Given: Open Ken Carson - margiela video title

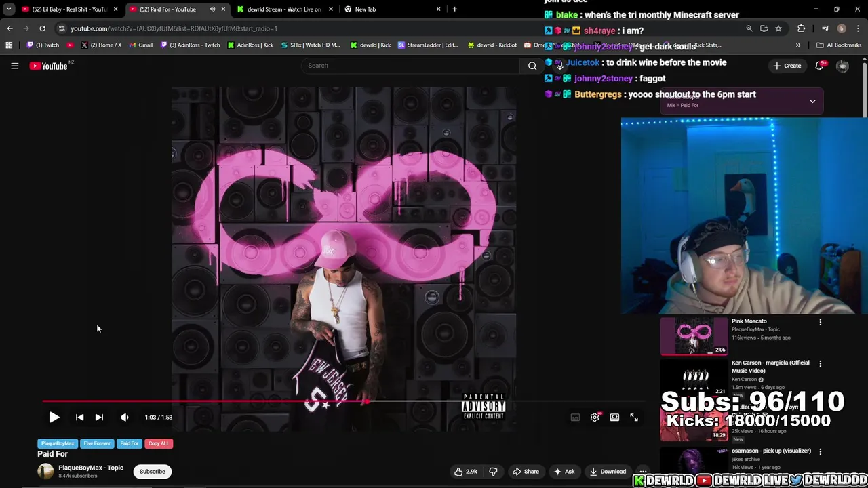Looking at the screenshot, I should [770, 367].
